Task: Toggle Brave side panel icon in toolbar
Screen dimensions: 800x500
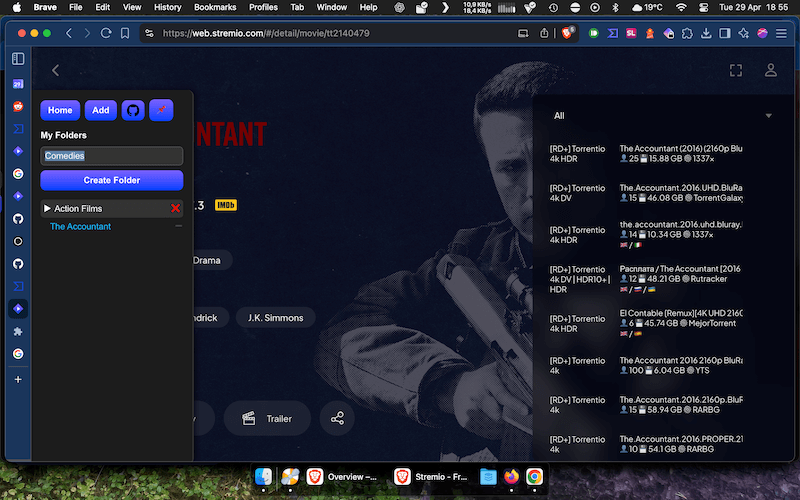Action: 724,33
